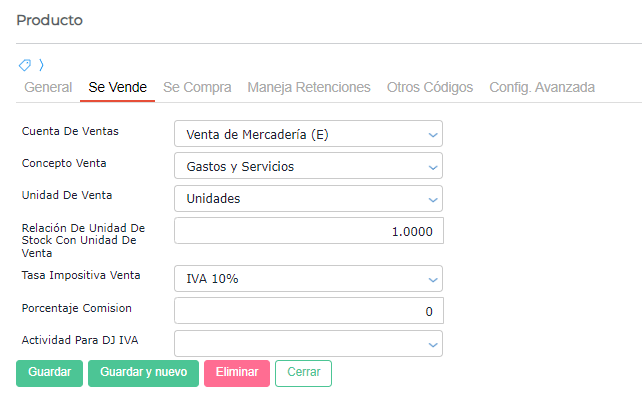Open the Config. Avanzada tab
Image resolution: width=642 pixels, height=415 pixels.
542,87
